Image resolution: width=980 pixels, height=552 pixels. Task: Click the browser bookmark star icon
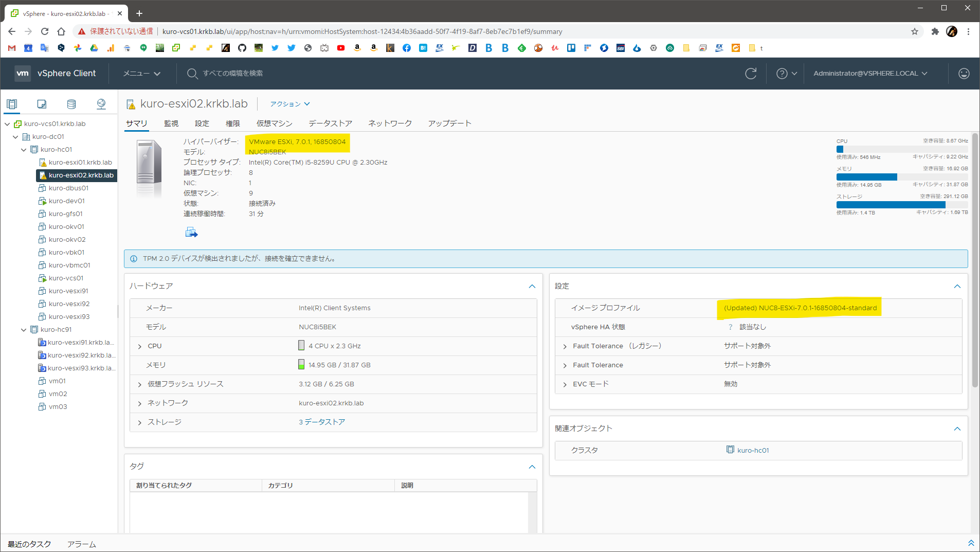coord(915,31)
